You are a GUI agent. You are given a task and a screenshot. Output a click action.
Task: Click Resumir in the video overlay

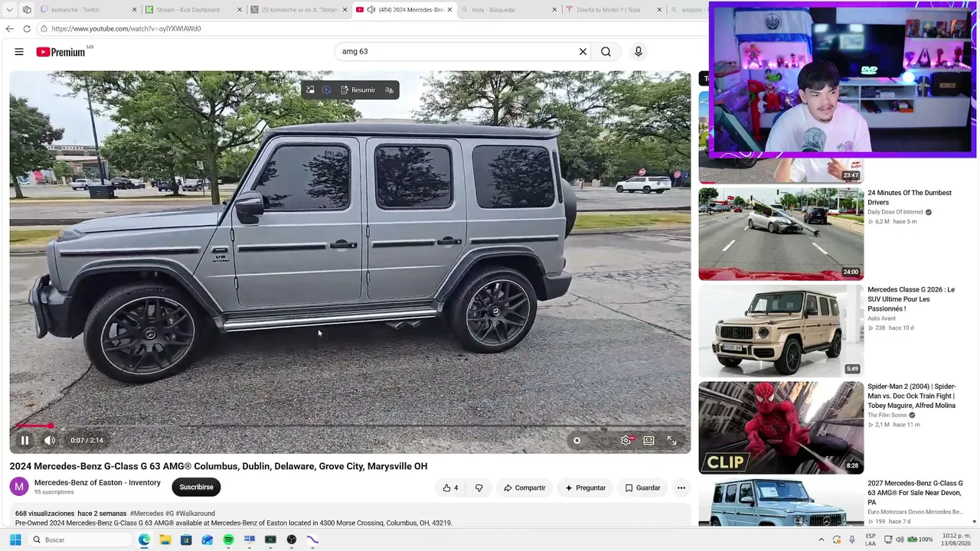[x=358, y=90]
